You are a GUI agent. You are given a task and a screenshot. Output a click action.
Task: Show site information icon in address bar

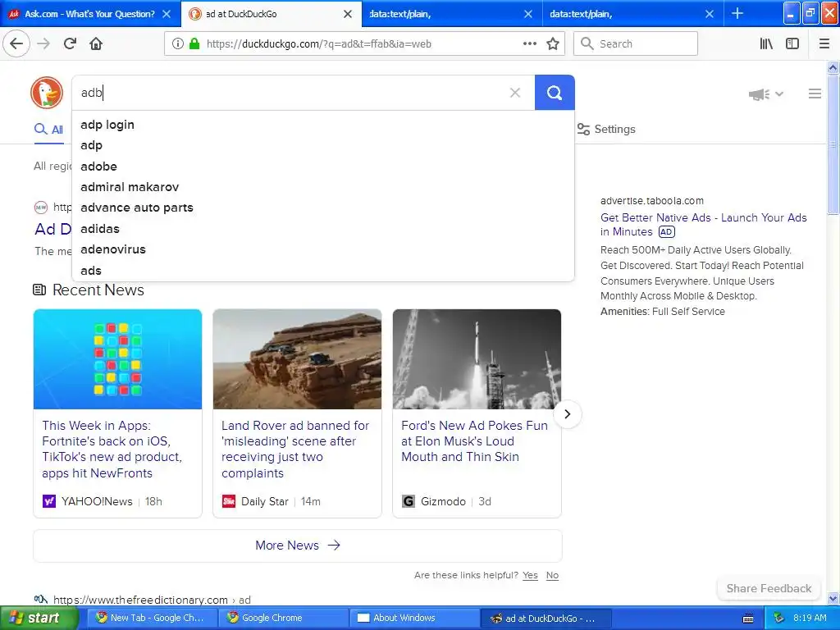tap(178, 44)
